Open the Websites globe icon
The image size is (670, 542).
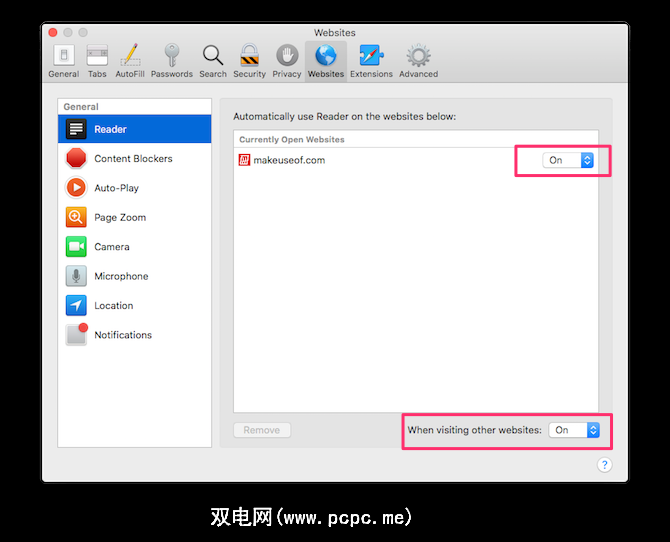[326, 56]
